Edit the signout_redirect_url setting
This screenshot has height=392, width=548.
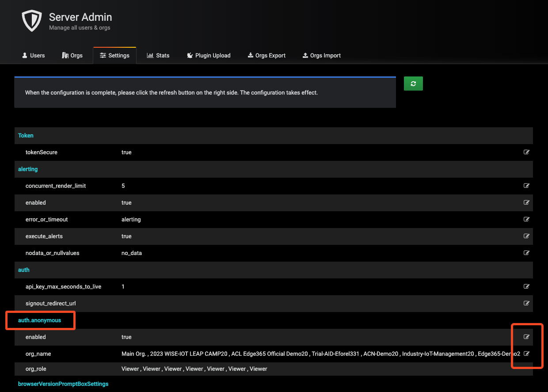[526, 303]
